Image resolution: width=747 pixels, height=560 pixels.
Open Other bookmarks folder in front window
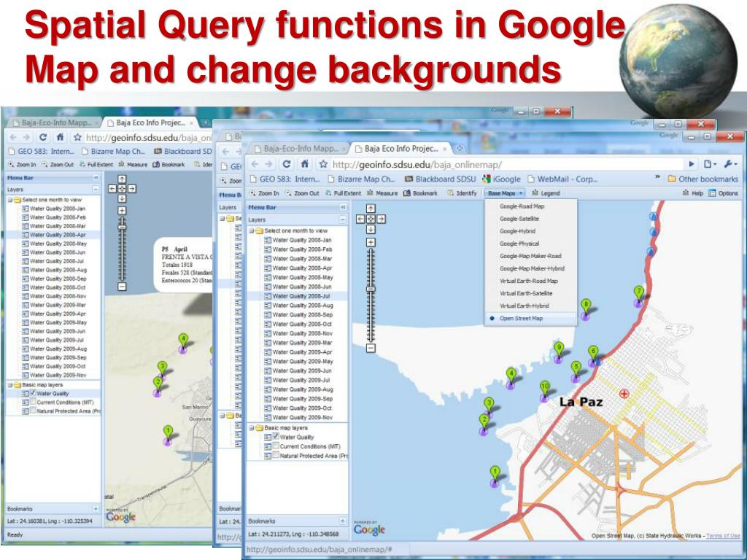(703, 179)
